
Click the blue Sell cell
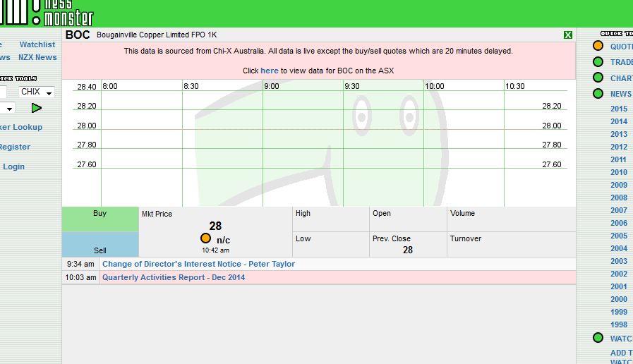click(100, 245)
